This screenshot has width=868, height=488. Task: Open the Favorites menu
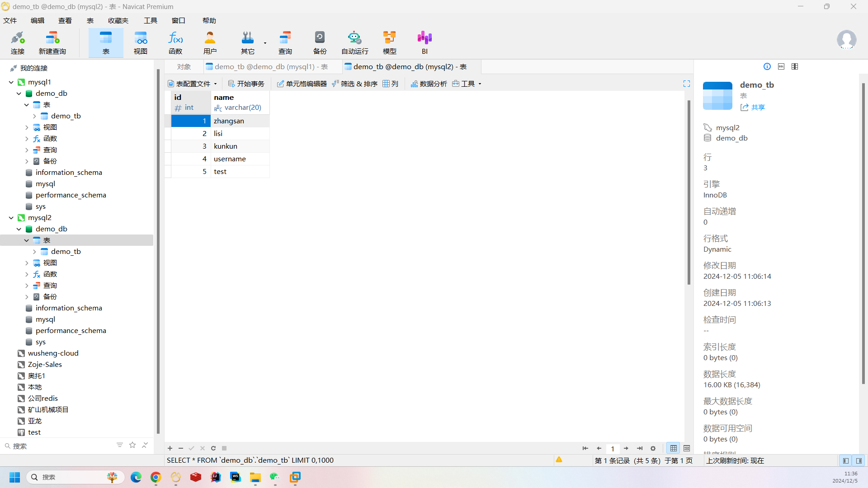click(118, 20)
